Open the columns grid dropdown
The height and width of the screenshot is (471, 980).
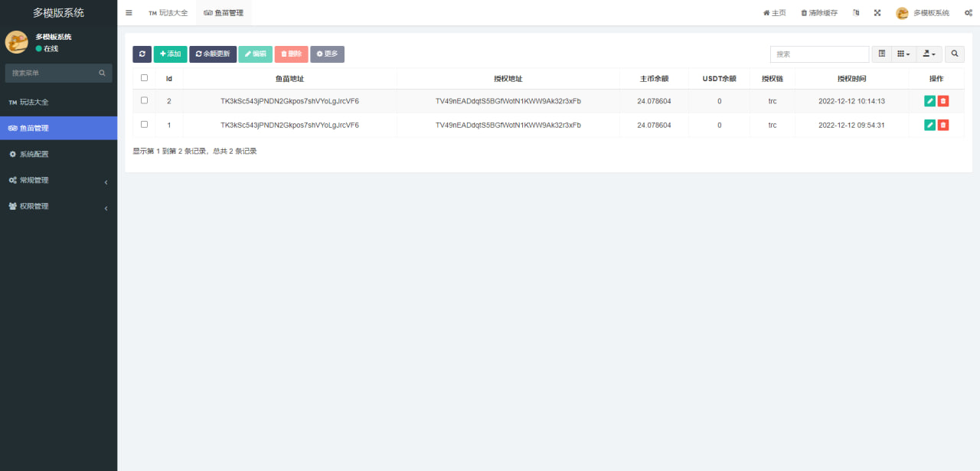coord(904,54)
